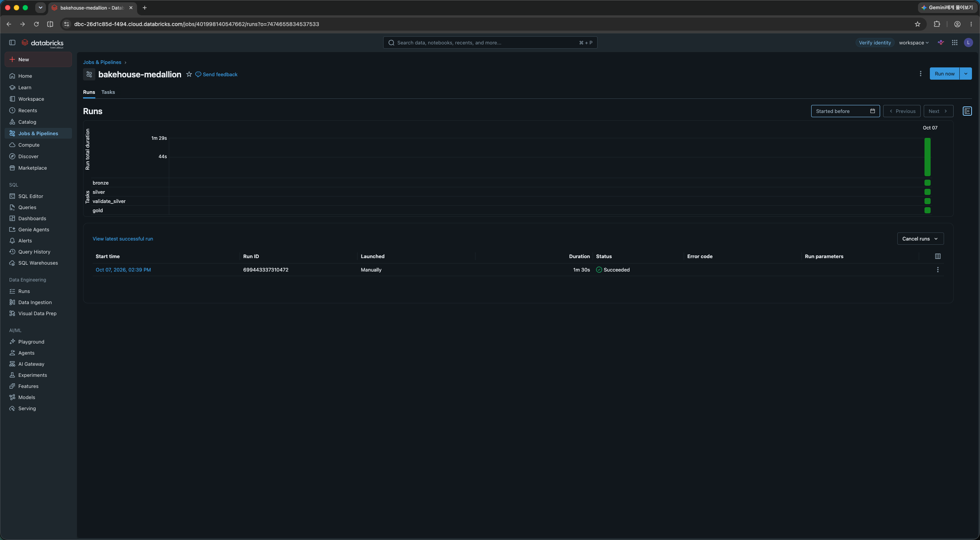Click the green square for the bronze task

(928, 183)
